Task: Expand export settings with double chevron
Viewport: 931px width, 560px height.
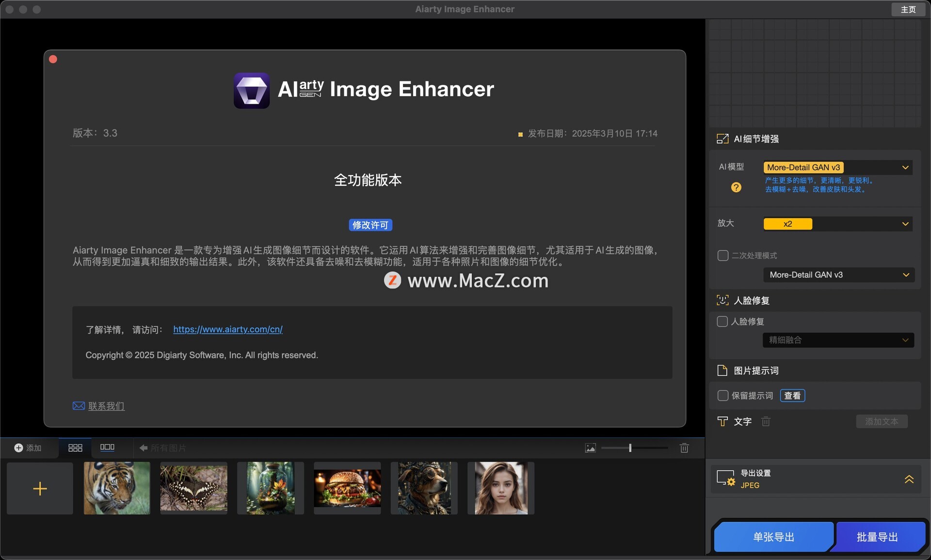Action: coord(909,479)
